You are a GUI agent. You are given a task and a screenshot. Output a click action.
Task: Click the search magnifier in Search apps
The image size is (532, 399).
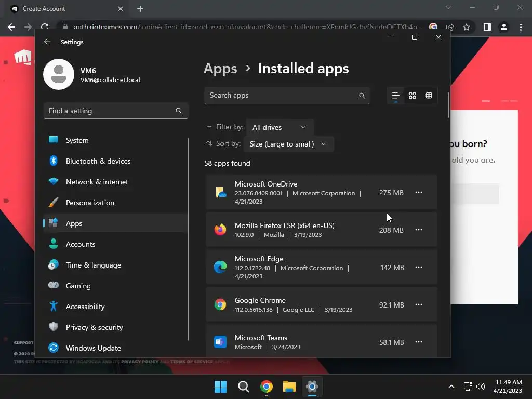click(x=362, y=96)
